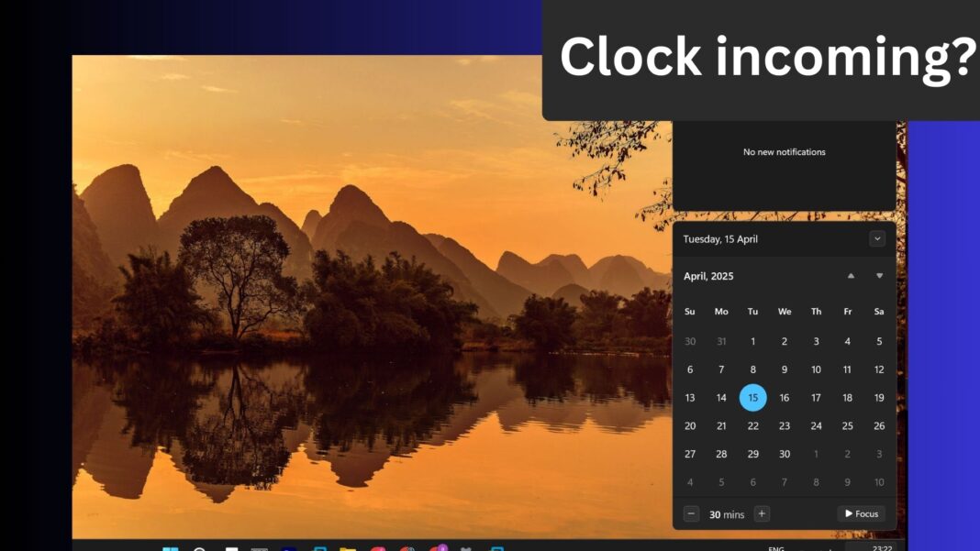Image resolution: width=980 pixels, height=551 pixels.
Task: Collapse the calendar with the chevron button
Action: (x=877, y=238)
